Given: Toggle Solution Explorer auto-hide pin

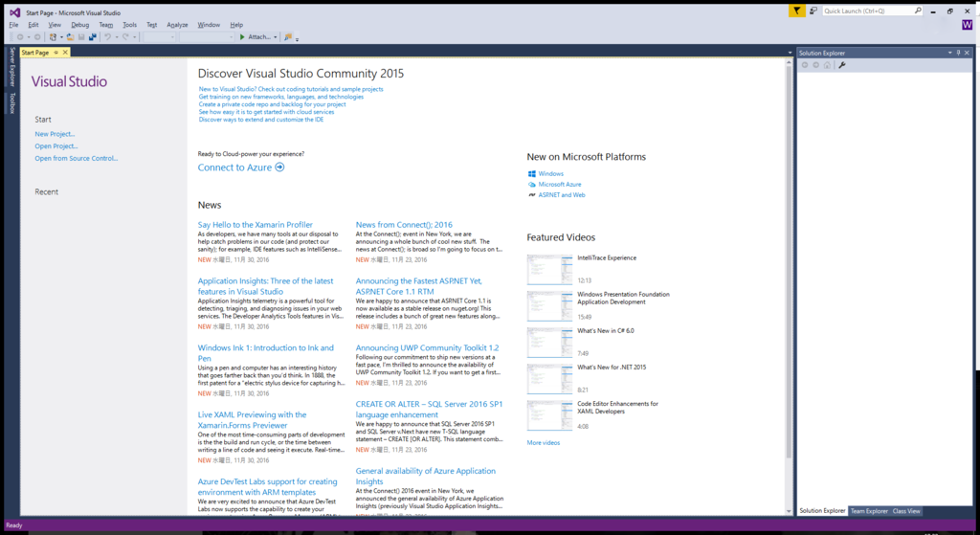Looking at the screenshot, I should 958,54.
